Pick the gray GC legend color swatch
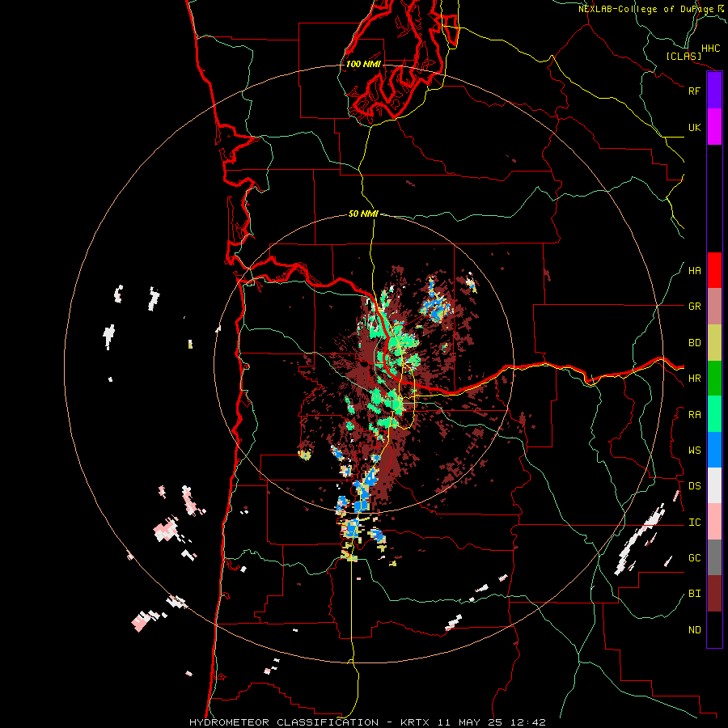The width and height of the screenshot is (728, 728). click(x=714, y=557)
